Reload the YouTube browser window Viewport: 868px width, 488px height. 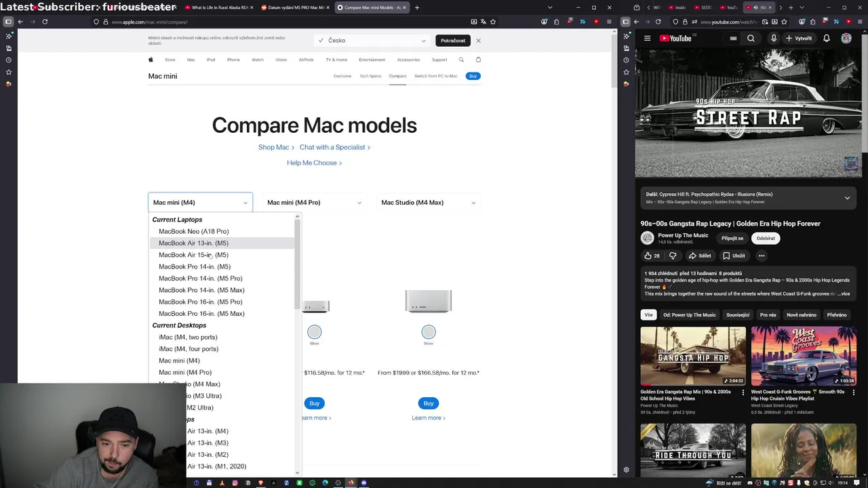click(x=658, y=22)
